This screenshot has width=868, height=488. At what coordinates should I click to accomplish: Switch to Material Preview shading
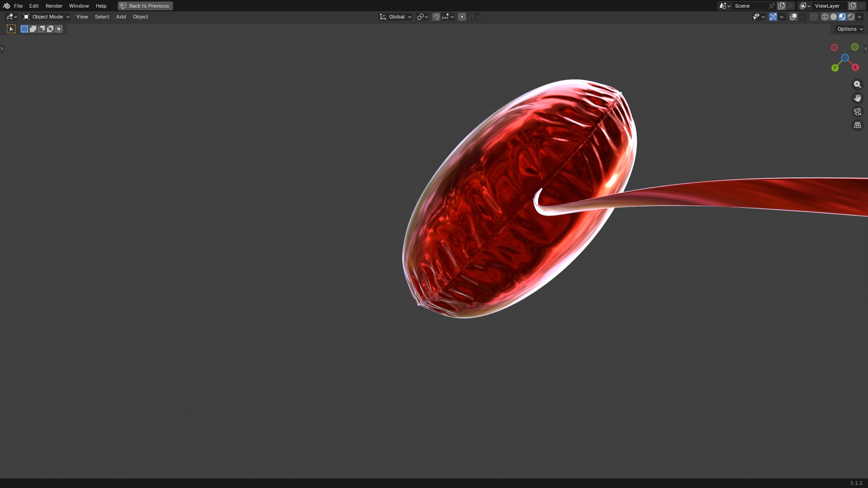pyautogui.click(x=842, y=17)
